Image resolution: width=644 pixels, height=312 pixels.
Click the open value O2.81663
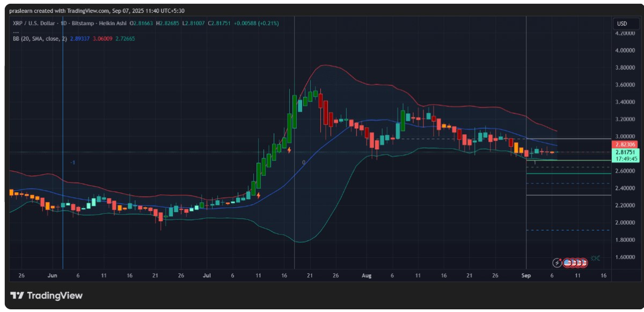click(141, 24)
